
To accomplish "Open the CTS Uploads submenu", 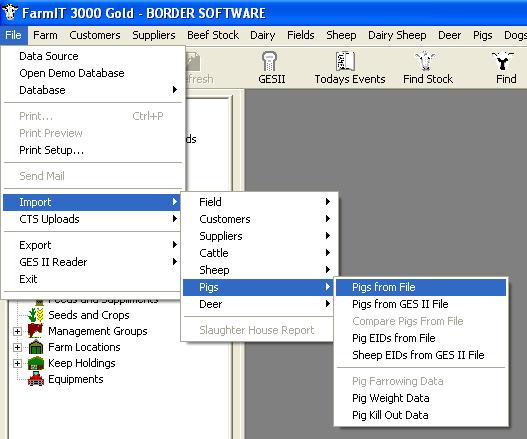I will point(92,219).
